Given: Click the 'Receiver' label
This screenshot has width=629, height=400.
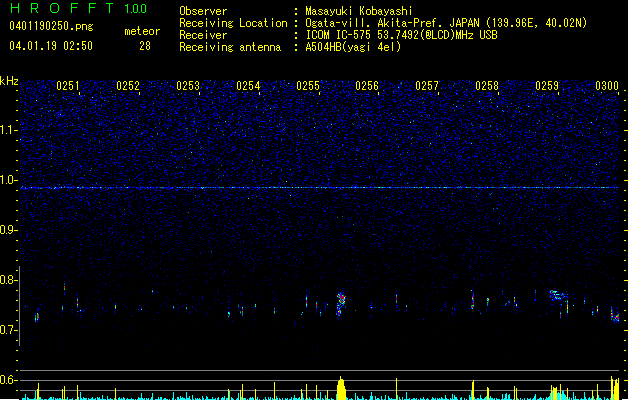Looking at the screenshot, I should tap(203, 35).
